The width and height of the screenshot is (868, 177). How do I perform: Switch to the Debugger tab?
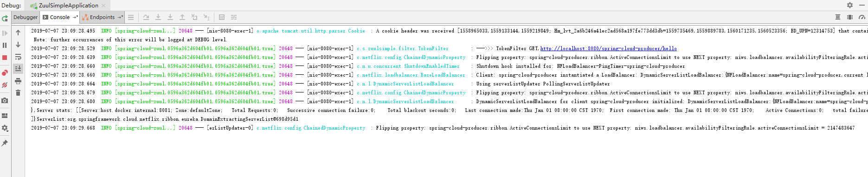pyautogui.click(x=26, y=17)
